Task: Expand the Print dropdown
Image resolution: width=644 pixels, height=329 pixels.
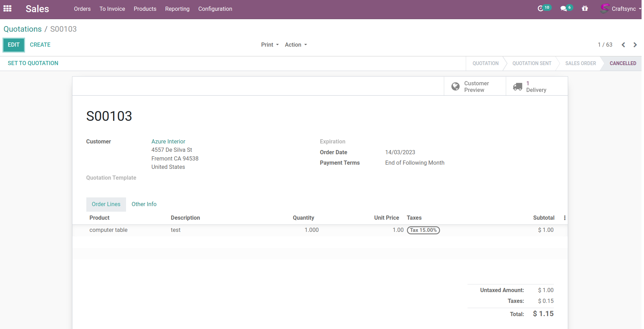Action: 270,45
